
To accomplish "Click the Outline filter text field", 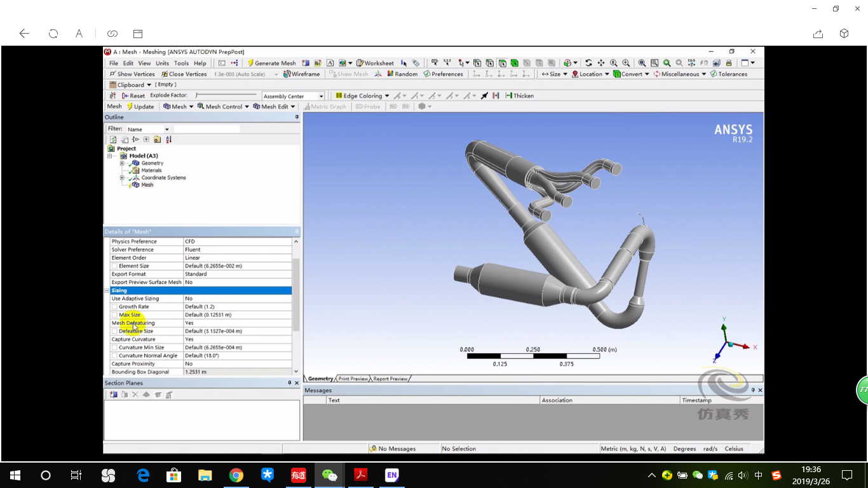I will (x=207, y=129).
